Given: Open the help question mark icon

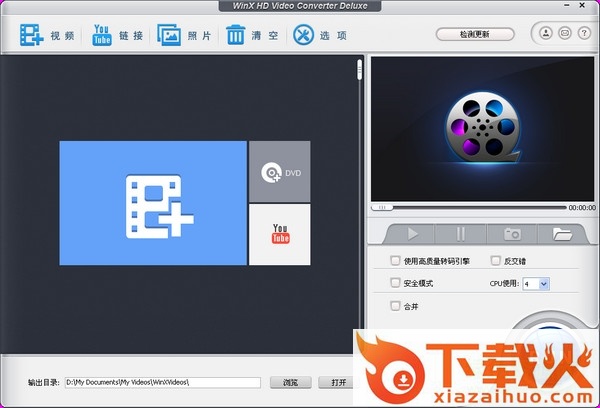Looking at the screenshot, I should click(x=584, y=33).
